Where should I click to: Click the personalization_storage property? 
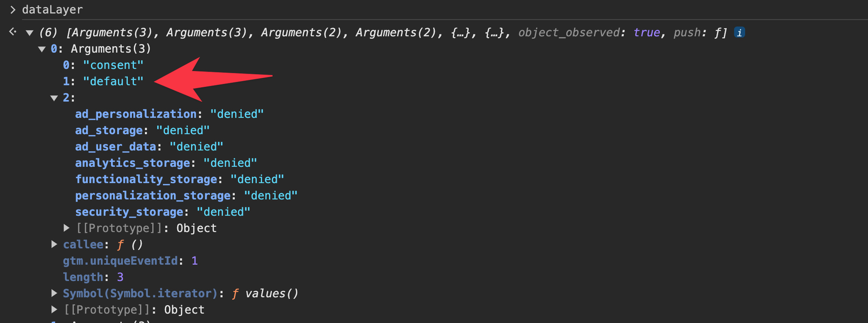(x=153, y=196)
